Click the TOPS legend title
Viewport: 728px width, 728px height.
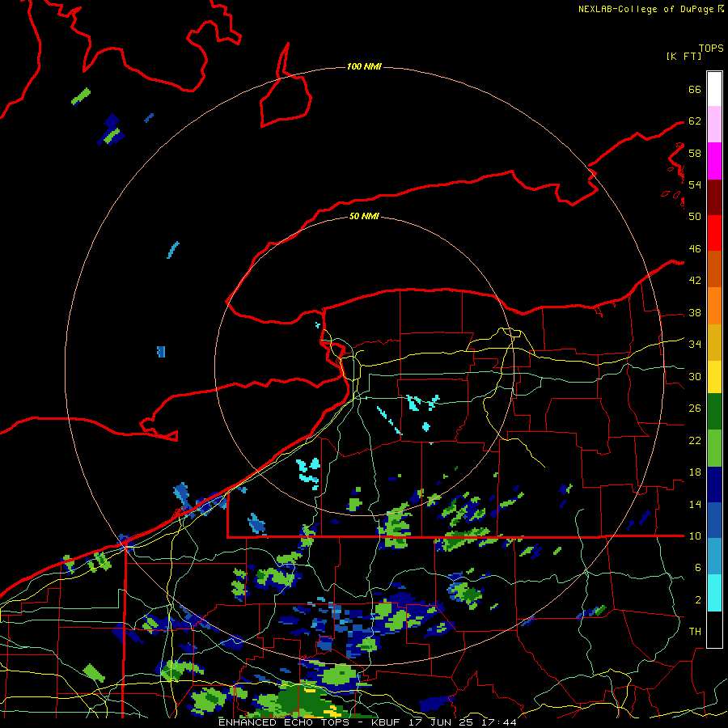pos(711,49)
